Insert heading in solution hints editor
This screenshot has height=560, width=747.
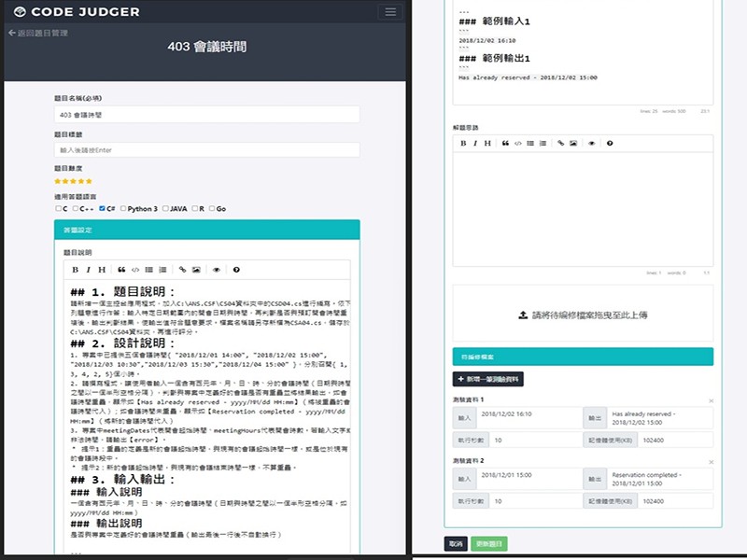pos(487,143)
